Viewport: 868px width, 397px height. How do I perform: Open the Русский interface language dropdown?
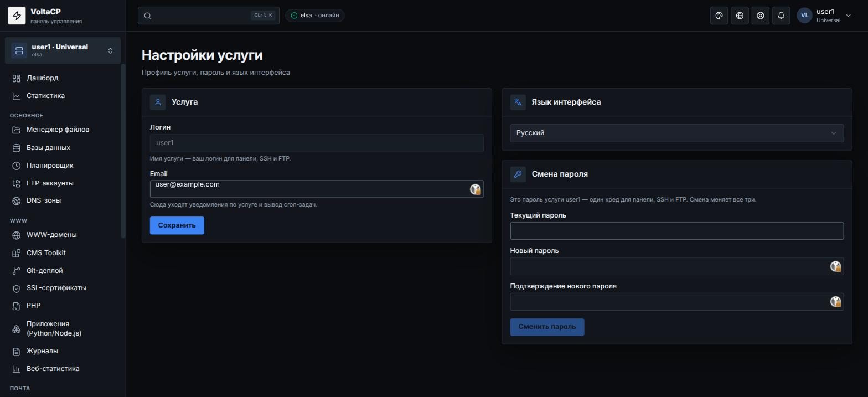click(x=677, y=133)
